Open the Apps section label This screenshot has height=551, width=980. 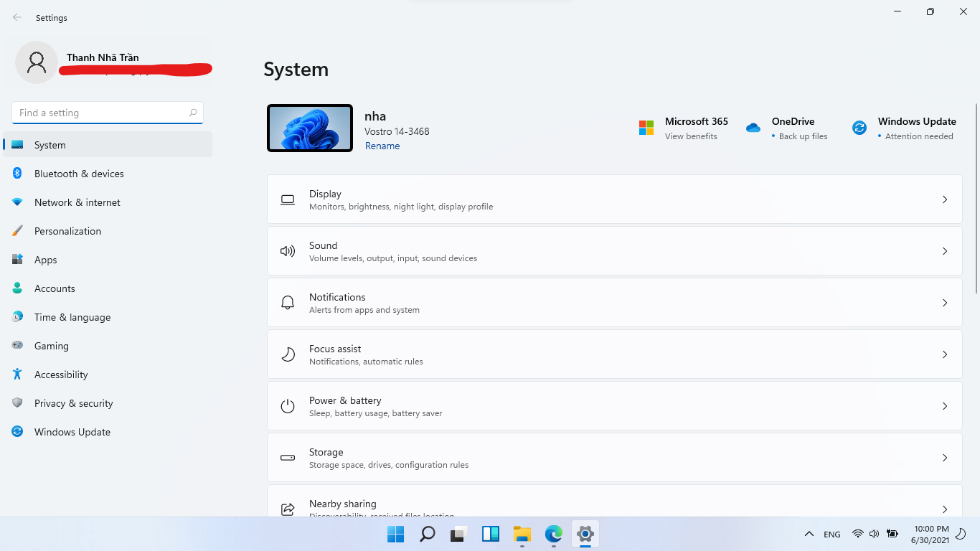pyautogui.click(x=46, y=260)
